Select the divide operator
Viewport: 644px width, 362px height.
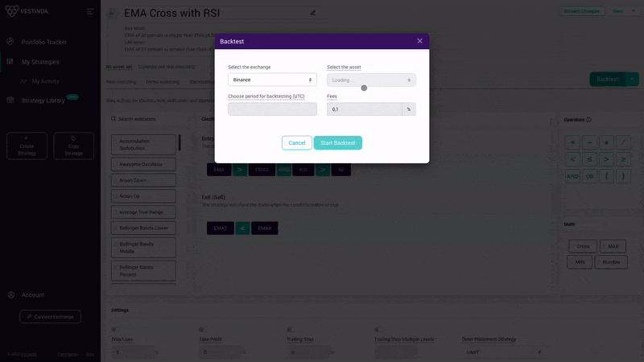(x=623, y=143)
